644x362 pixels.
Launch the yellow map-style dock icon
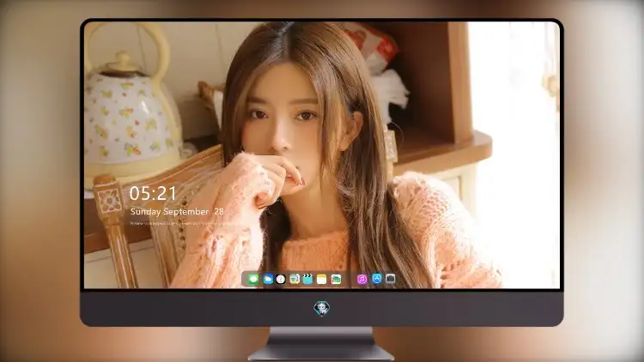295,280
